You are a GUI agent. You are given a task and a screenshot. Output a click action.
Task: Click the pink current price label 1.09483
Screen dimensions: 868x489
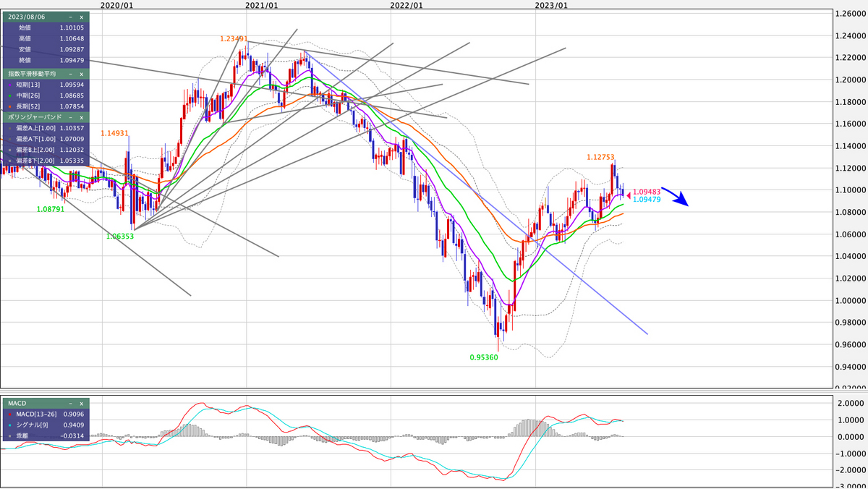647,192
